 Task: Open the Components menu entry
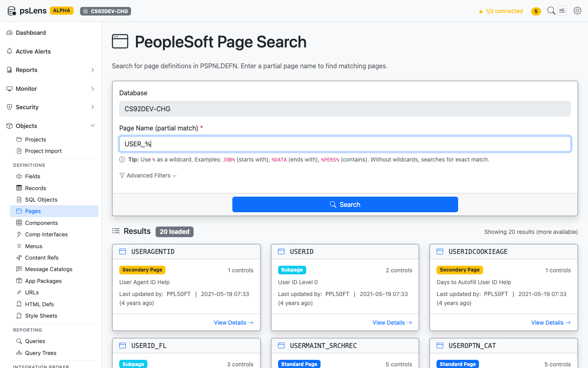54,223
